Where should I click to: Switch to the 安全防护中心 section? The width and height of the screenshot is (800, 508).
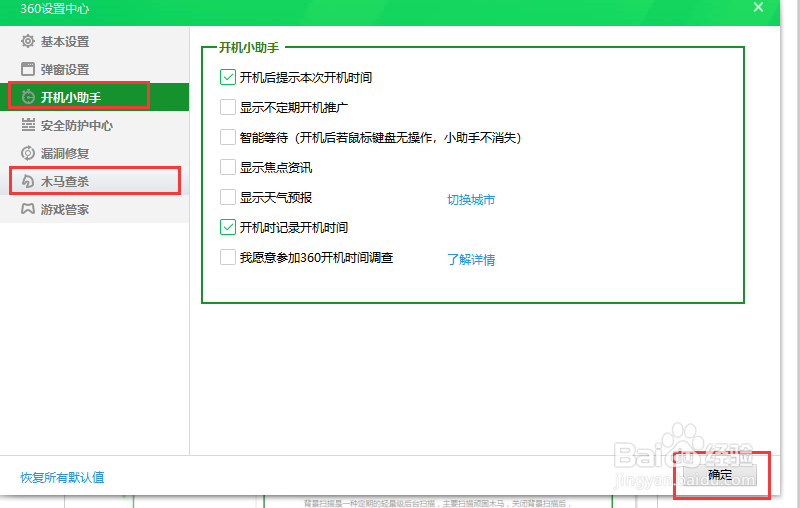(x=94, y=125)
